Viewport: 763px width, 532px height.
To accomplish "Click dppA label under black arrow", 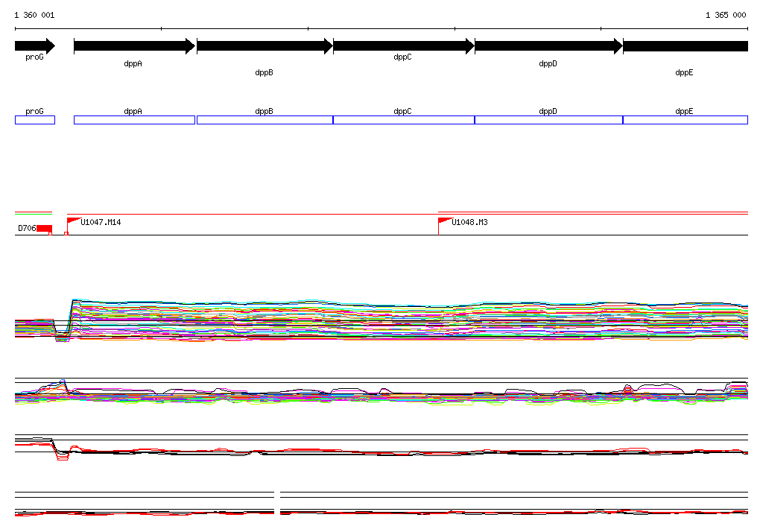I will tap(133, 64).
